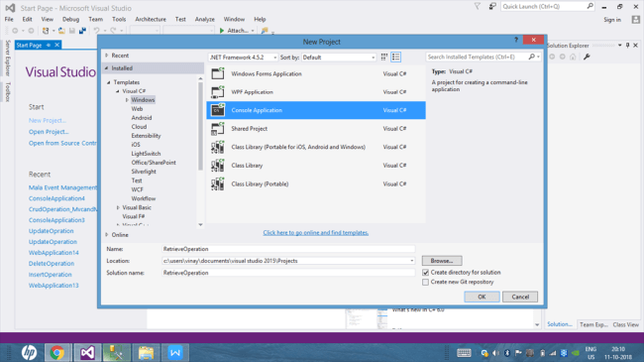The width and height of the screenshot is (644, 362).
Task: Expand the Visual Basic tree node
Action: [118, 207]
